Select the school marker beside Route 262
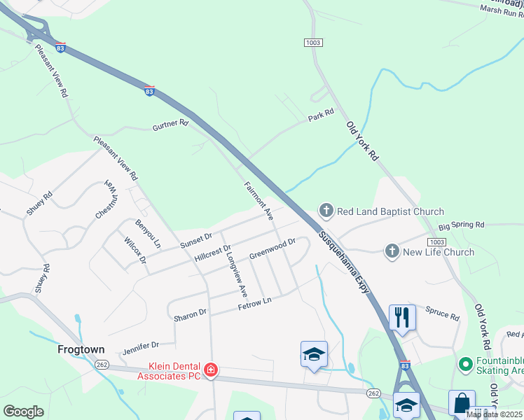524x420 pixels. point(406,405)
